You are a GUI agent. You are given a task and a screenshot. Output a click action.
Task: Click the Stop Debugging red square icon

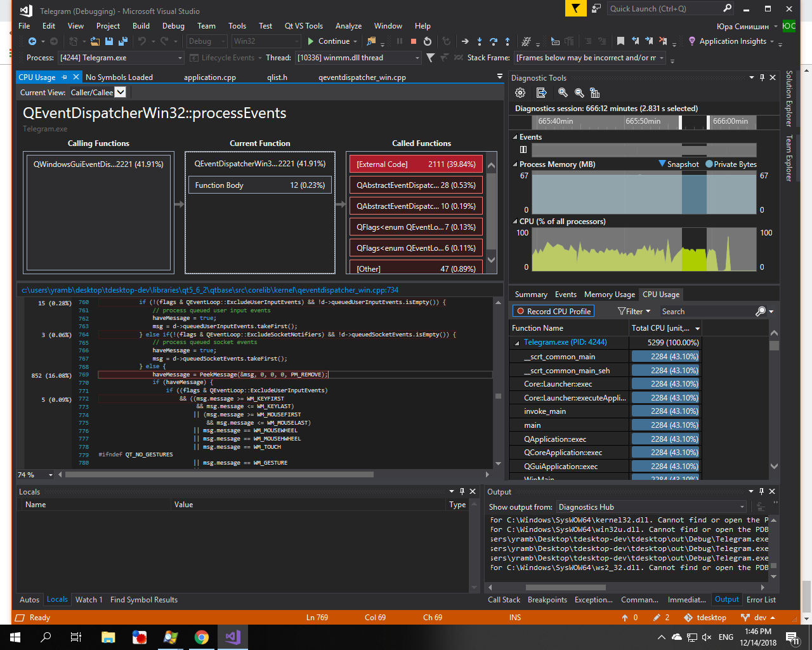pyautogui.click(x=414, y=41)
